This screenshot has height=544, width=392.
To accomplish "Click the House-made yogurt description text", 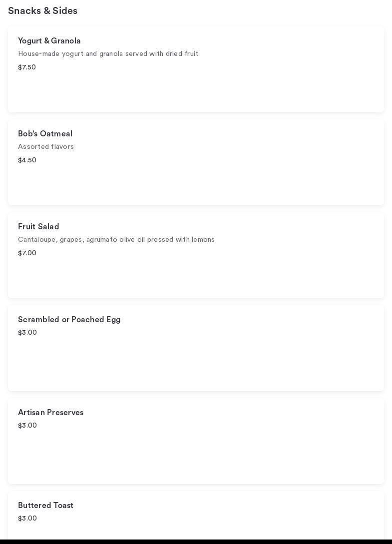I will 108,54.
